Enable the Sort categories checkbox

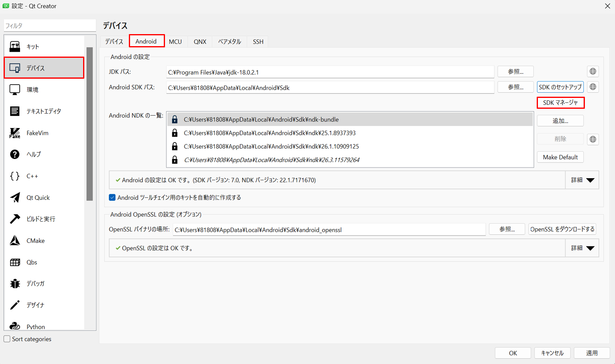pyautogui.click(x=7, y=339)
